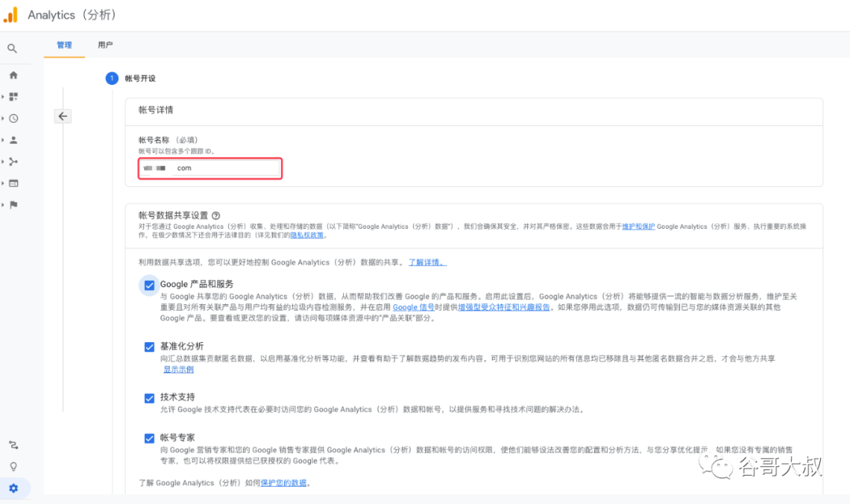Click the search icon in the sidebar

tap(13, 49)
